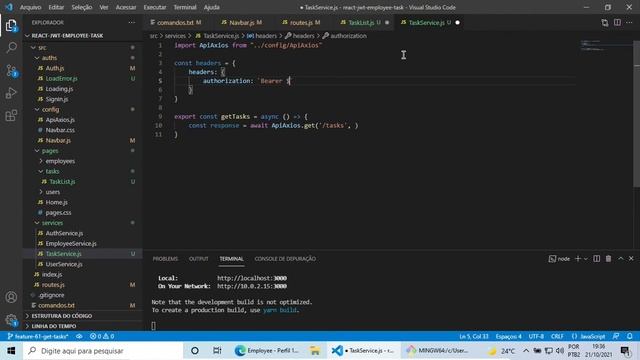Split the terminal panel

[x=596, y=259]
